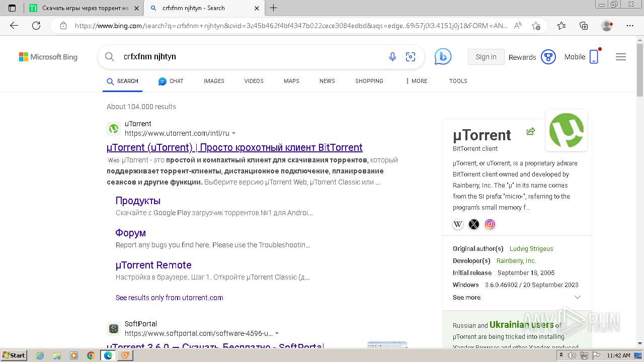Open the Форум sitelink
The image size is (644, 362).
131,233
